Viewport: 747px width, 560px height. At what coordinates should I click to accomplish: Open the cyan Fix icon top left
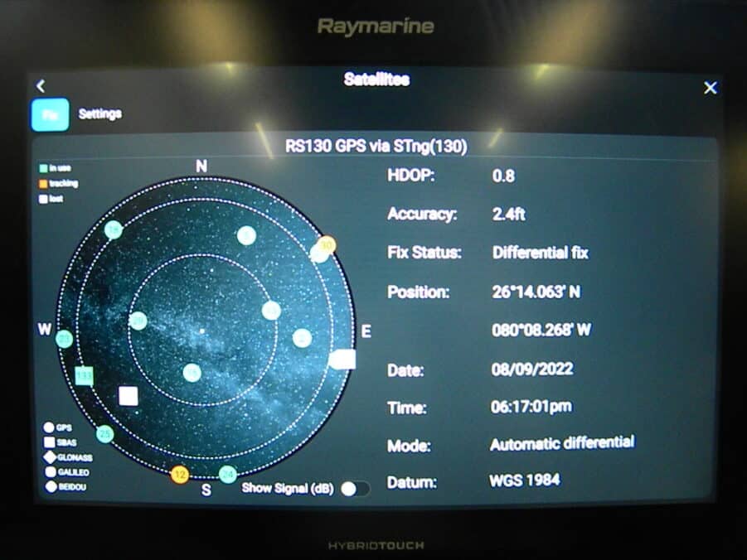pos(51,113)
